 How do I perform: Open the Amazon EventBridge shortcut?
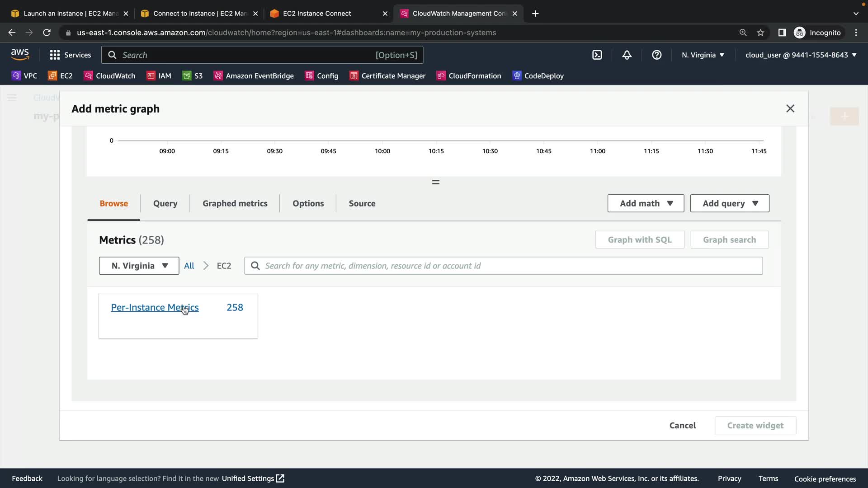pyautogui.click(x=254, y=76)
